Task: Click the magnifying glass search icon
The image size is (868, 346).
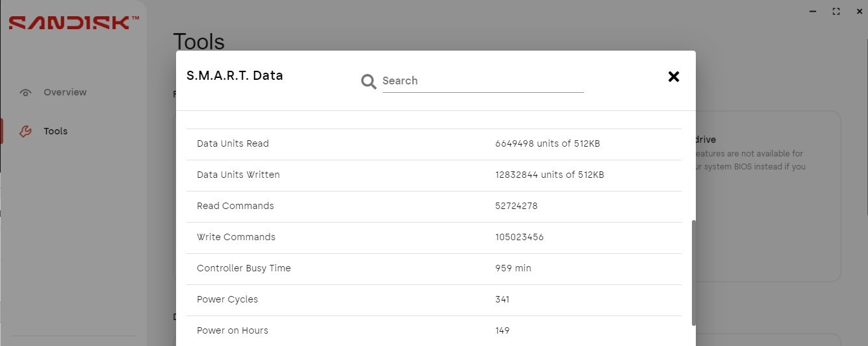Action: (368, 82)
